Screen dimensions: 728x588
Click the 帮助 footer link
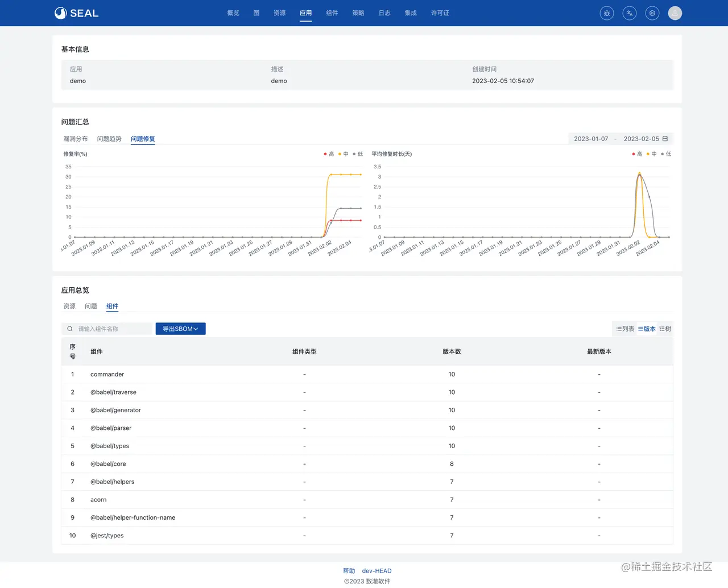(x=349, y=571)
